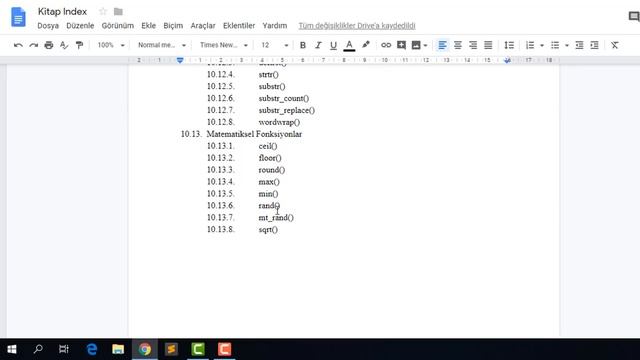Image resolution: width=640 pixels, height=360 pixels.
Task: Star the Kitap Index document
Action: click(x=103, y=11)
